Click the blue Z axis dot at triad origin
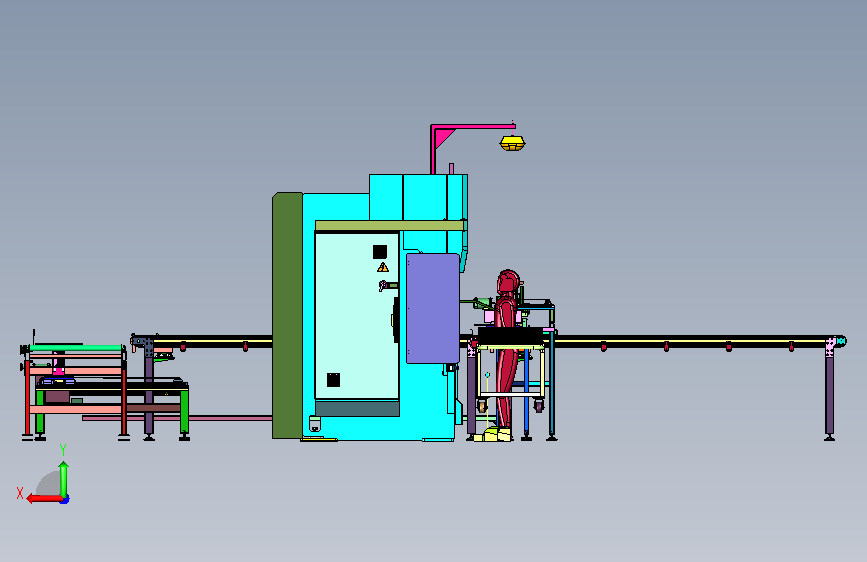Screen dimensions: 867x562 click(x=65, y=500)
